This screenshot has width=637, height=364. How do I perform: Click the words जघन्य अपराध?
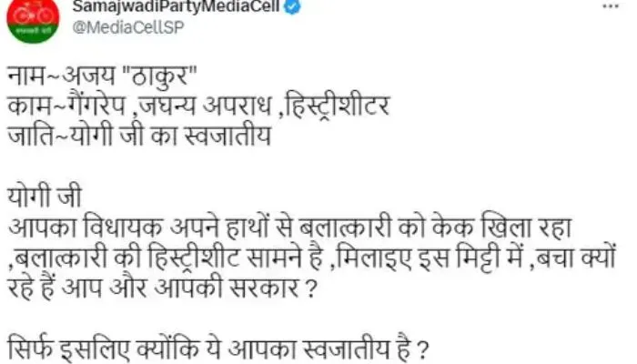205,106
